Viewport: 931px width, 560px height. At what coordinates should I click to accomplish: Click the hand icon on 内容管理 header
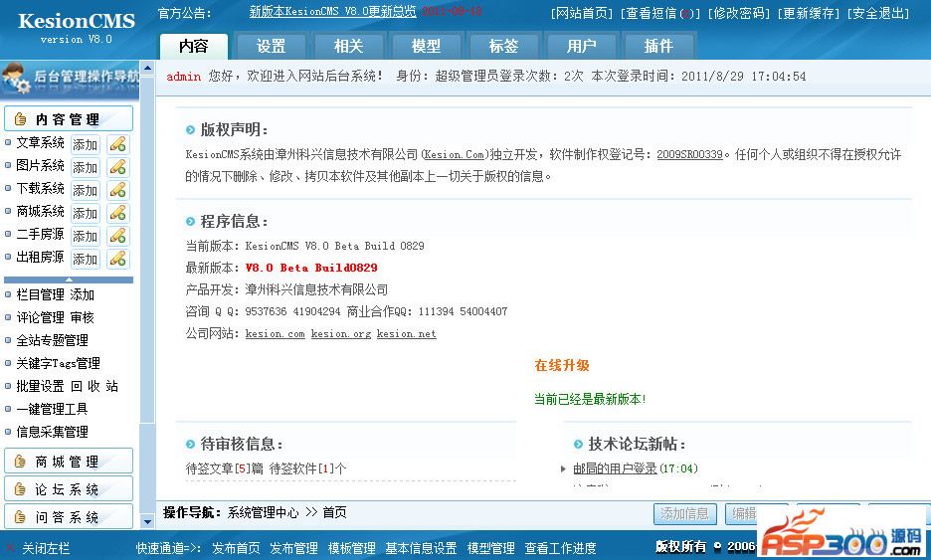click(x=20, y=119)
